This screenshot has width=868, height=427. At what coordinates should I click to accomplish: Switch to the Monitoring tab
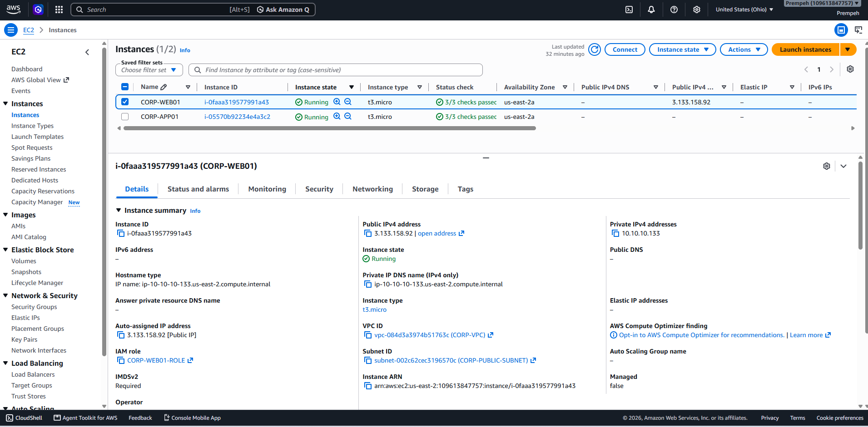pos(267,189)
